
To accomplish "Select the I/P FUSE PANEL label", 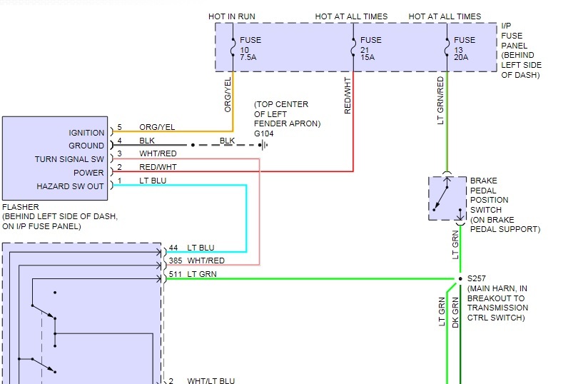I will click(x=521, y=50).
